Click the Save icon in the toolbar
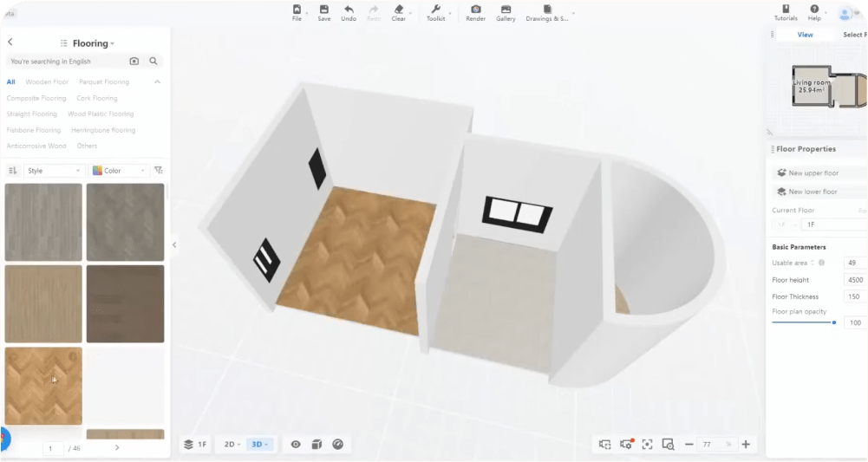The image size is (868, 462). click(x=323, y=10)
